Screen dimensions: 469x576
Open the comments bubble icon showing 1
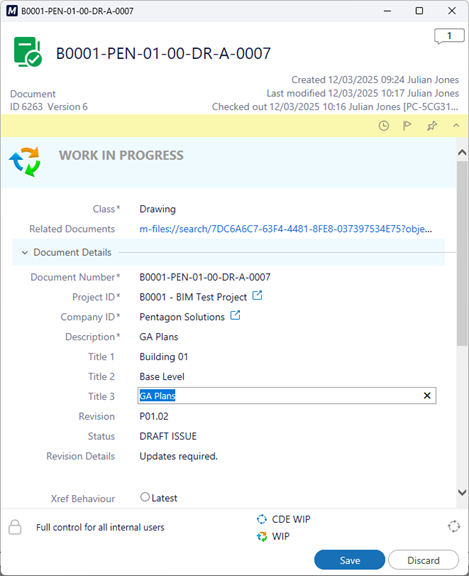[x=449, y=36]
